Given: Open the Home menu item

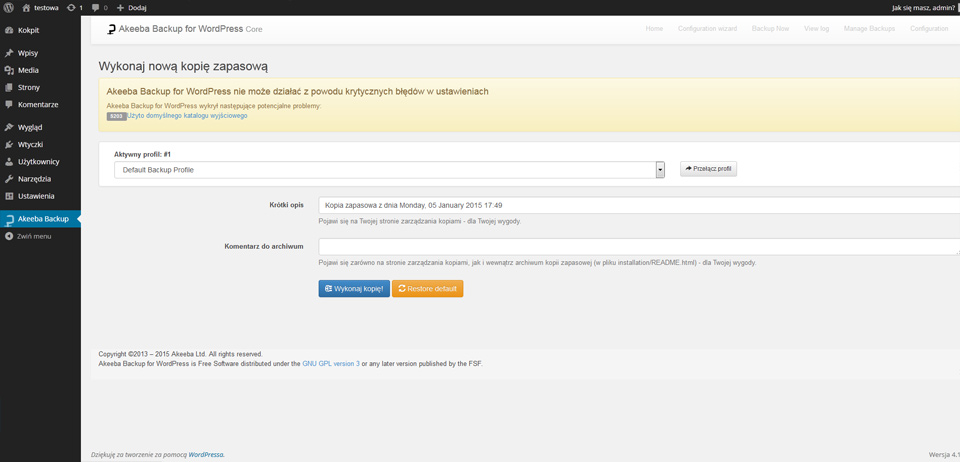Looking at the screenshot, I should click(x=654, y=29).
